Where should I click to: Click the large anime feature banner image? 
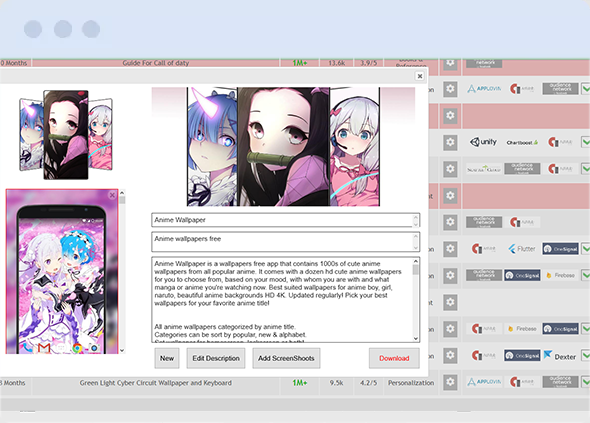283,147
